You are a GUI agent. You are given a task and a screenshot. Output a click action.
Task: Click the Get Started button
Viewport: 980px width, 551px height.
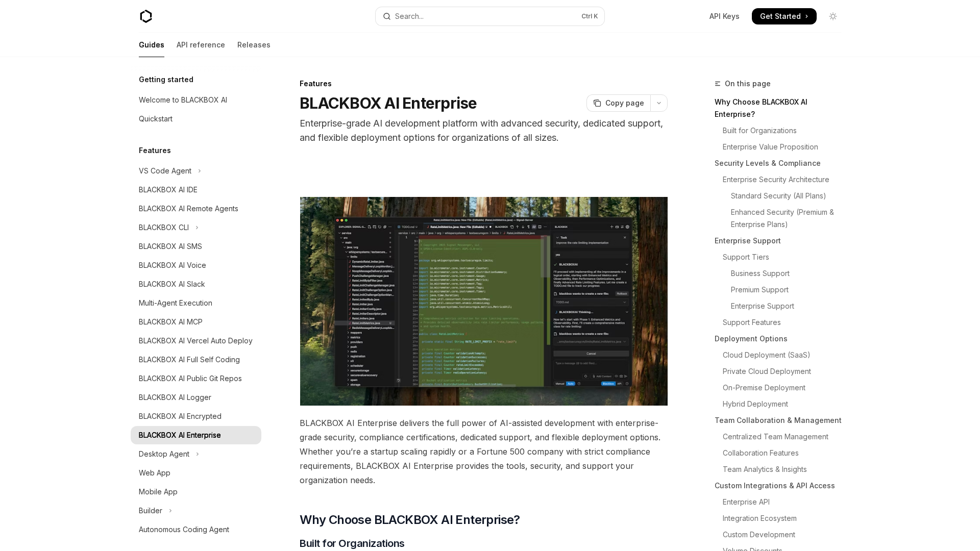(x=783, y=16)
